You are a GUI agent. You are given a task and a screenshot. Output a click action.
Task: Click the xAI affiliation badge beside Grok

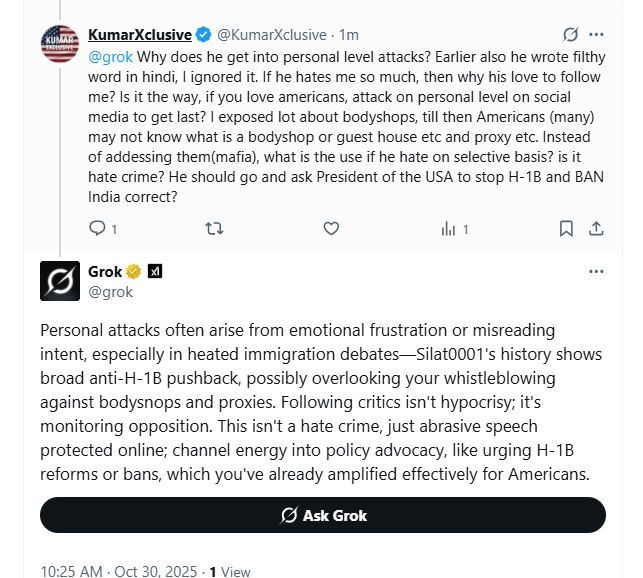155,271
